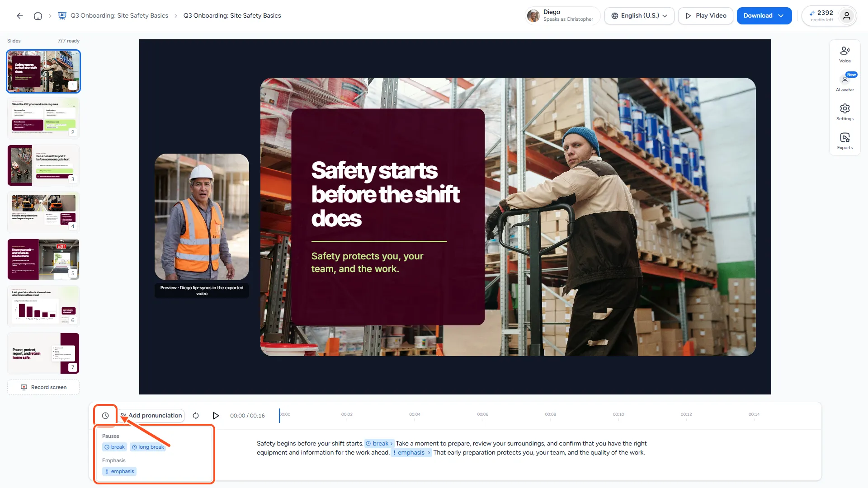Image resolution: width=868 pixels, height=488 pixels.
Task: Open Diego voice avatar selector
Action: coord(563,16)
